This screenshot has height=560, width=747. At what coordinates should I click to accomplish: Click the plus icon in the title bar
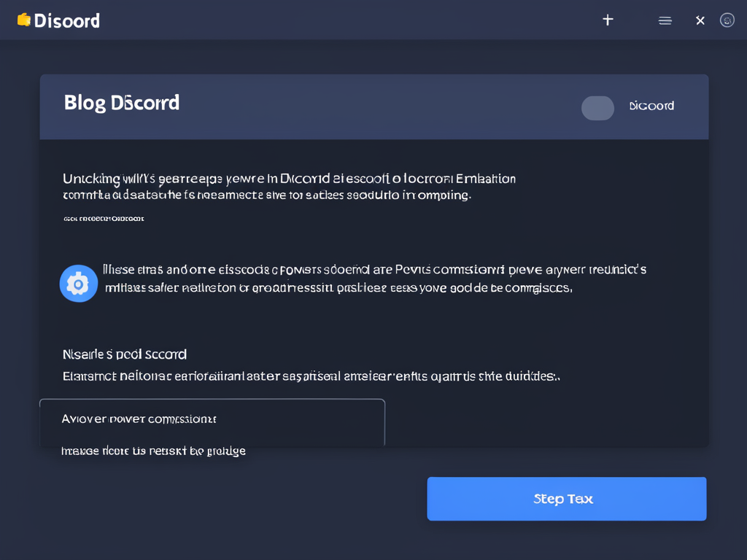[608, 20]
